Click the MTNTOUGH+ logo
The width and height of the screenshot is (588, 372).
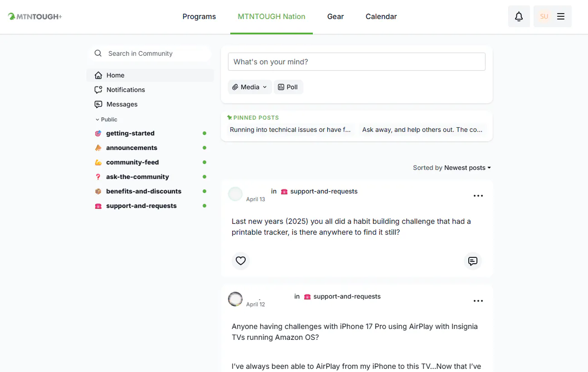point(35,16)
